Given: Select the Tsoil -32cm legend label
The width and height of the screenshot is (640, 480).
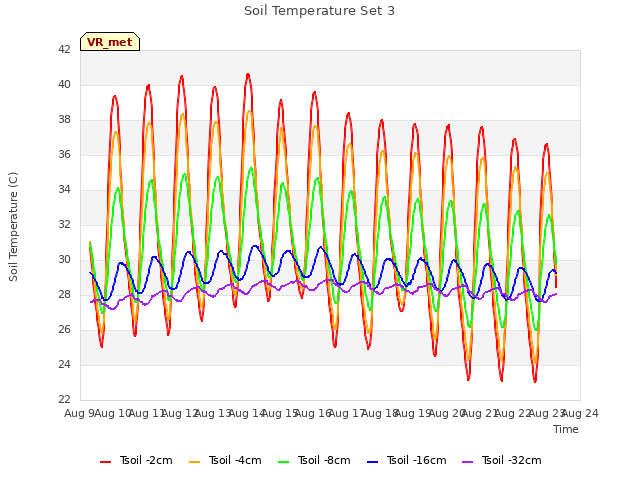Looking at the screenshot, I should coord(511,460).
